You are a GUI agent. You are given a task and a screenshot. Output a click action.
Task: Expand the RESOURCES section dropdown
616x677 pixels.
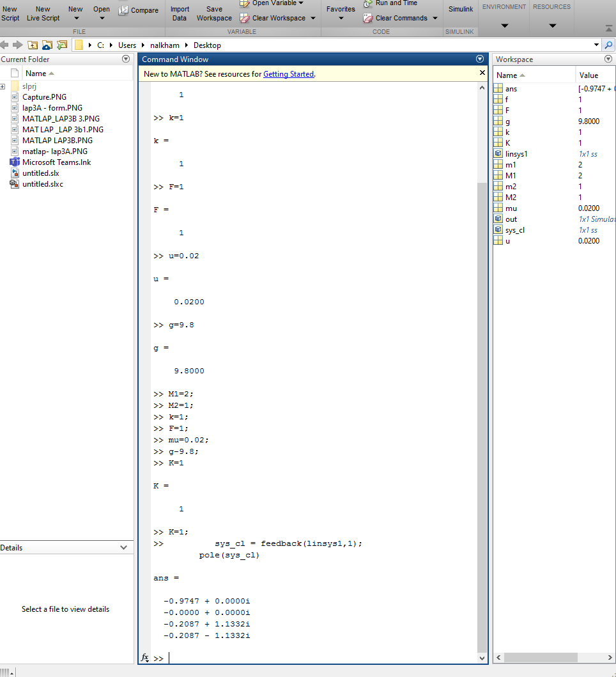pos(553,26)
